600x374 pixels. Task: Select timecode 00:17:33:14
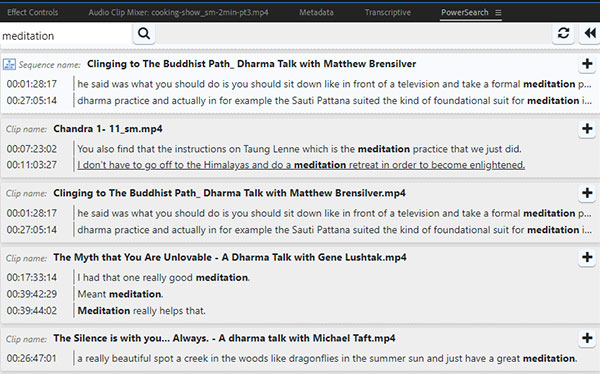(32, 278)
